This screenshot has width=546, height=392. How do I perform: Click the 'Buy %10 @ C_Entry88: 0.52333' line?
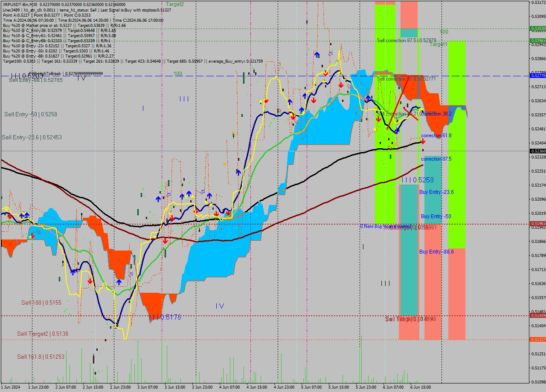pos(58,40)
